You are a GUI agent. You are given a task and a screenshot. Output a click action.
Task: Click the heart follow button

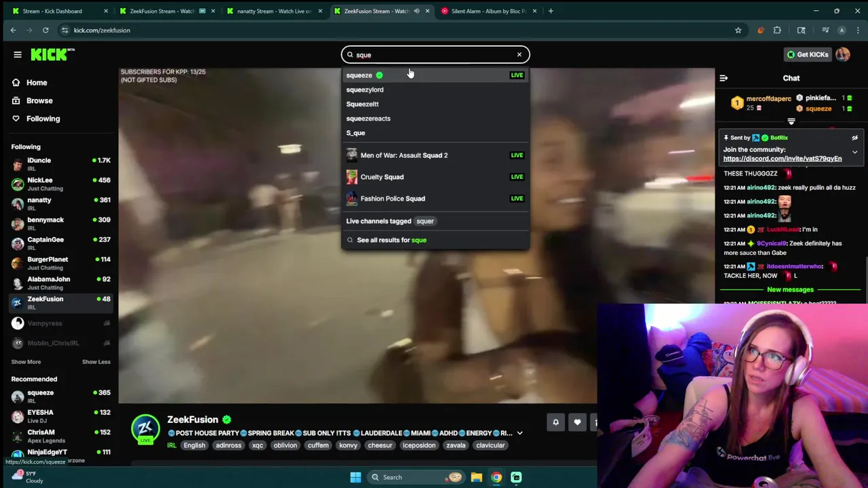coord(577,423)
